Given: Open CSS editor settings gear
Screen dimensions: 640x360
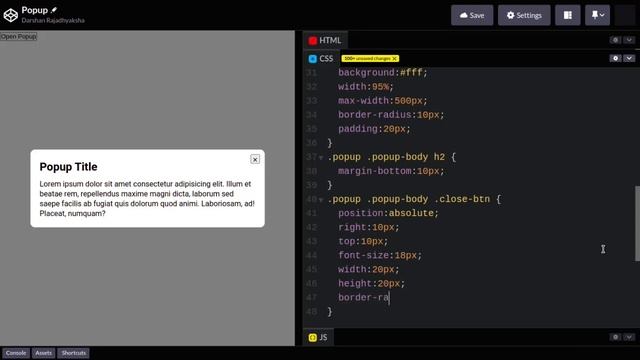Looking at the screenshot, I should (x=616, y=58).
